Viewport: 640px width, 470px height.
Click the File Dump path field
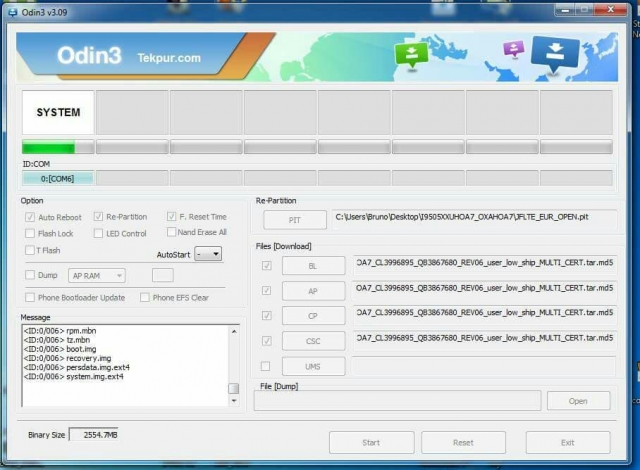pyautogui.click(x=398, y=400)
